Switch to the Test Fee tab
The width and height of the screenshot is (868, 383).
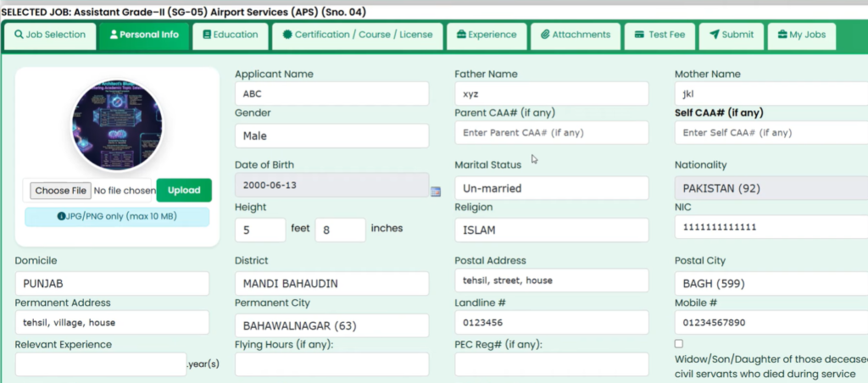(659, 35)
